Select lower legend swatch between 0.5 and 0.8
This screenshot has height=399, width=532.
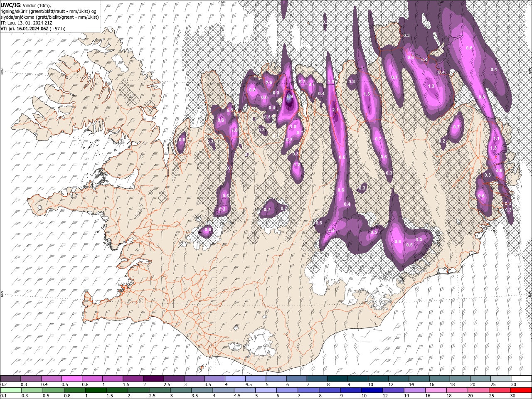[x=53, y=390]
